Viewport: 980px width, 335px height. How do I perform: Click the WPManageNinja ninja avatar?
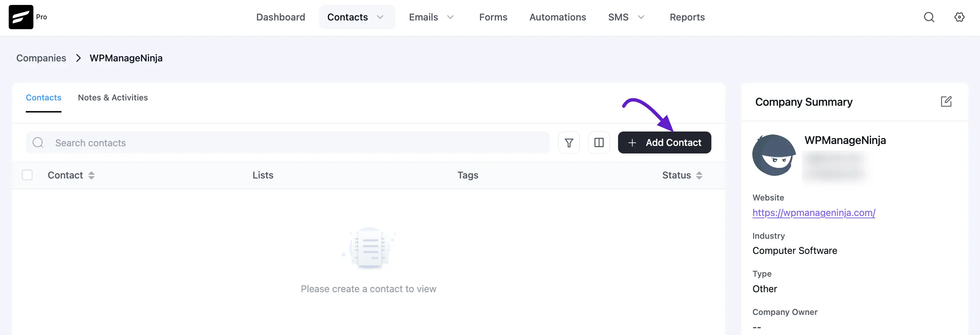point(774,155)
